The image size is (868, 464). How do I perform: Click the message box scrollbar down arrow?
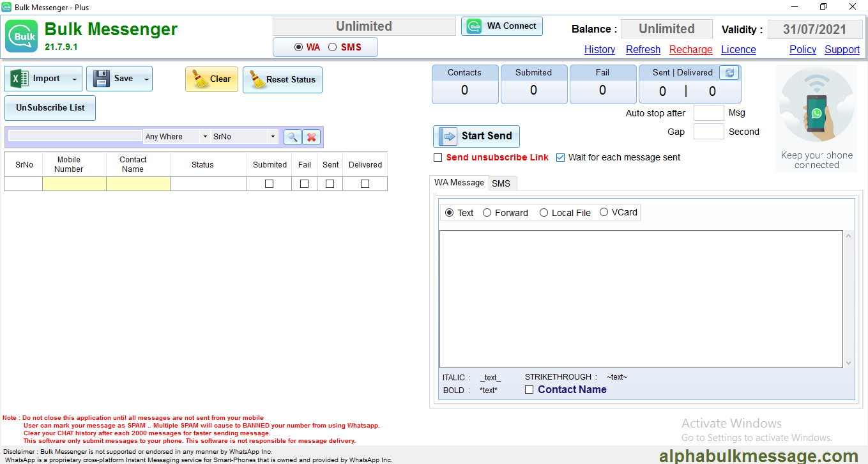[x=849, y=363]
